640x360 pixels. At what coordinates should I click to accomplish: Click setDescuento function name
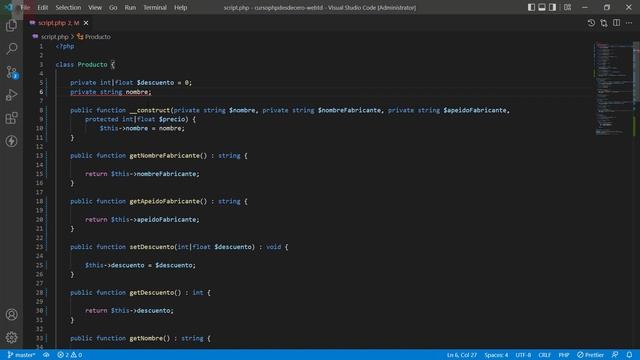coord(152,247)
